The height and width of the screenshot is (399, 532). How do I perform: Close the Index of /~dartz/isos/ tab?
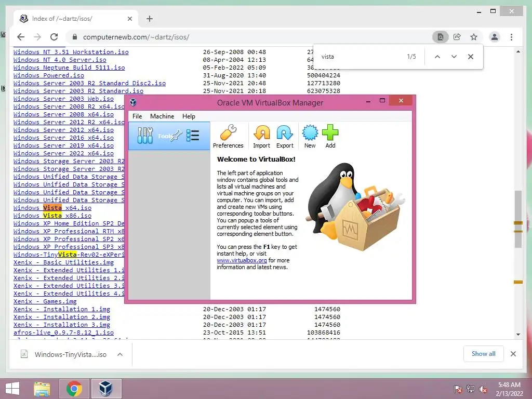[129, 19]
